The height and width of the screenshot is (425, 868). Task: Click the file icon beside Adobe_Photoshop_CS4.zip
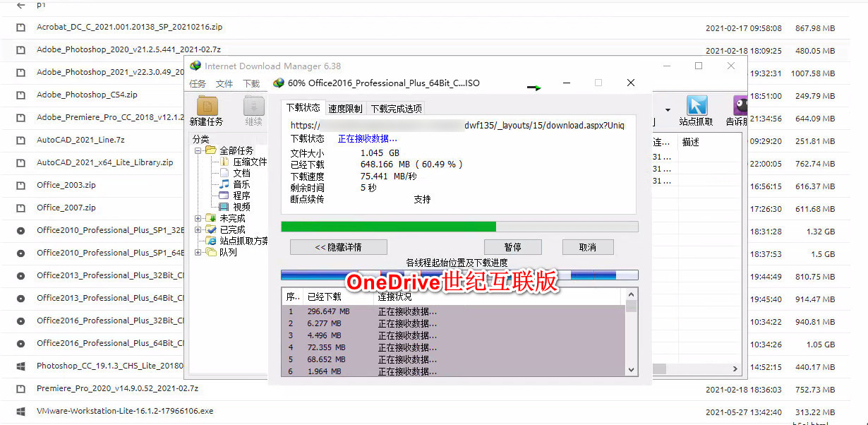click(x=21, y=95)
